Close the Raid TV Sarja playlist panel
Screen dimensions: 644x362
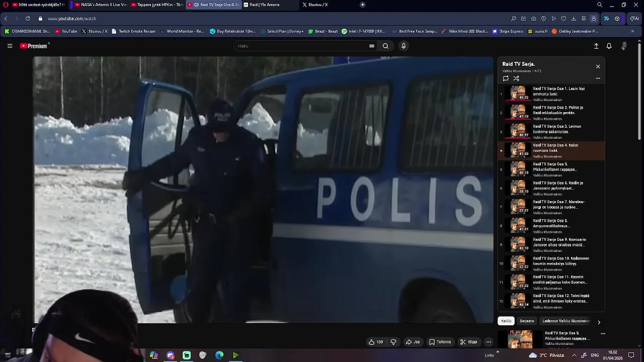(598, 66)
